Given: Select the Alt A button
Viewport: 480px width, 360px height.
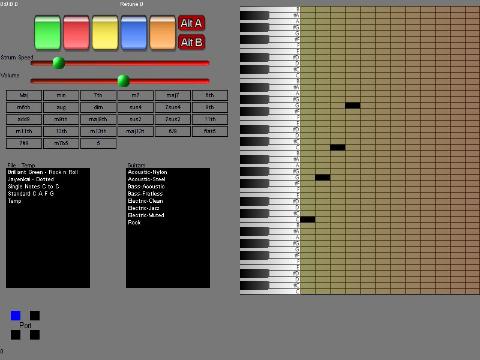Looking at the screenshot, I should pos(191,23).
